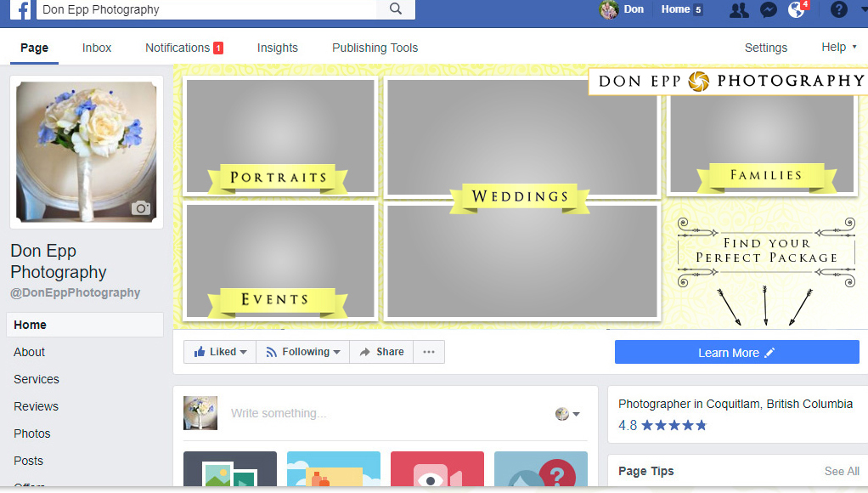Viewport: 868px width, 493px height.
Task: Open the Insights tab
Action: [278, 48]
